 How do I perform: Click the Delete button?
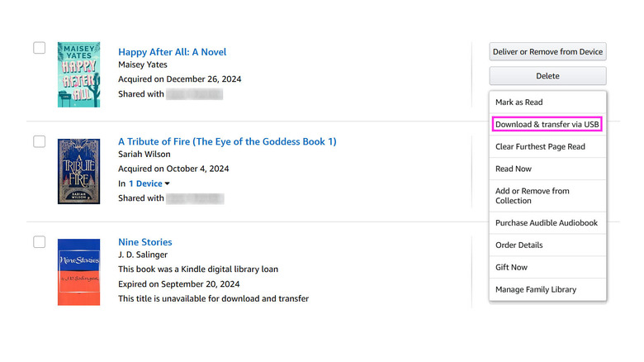pos(547,76)
